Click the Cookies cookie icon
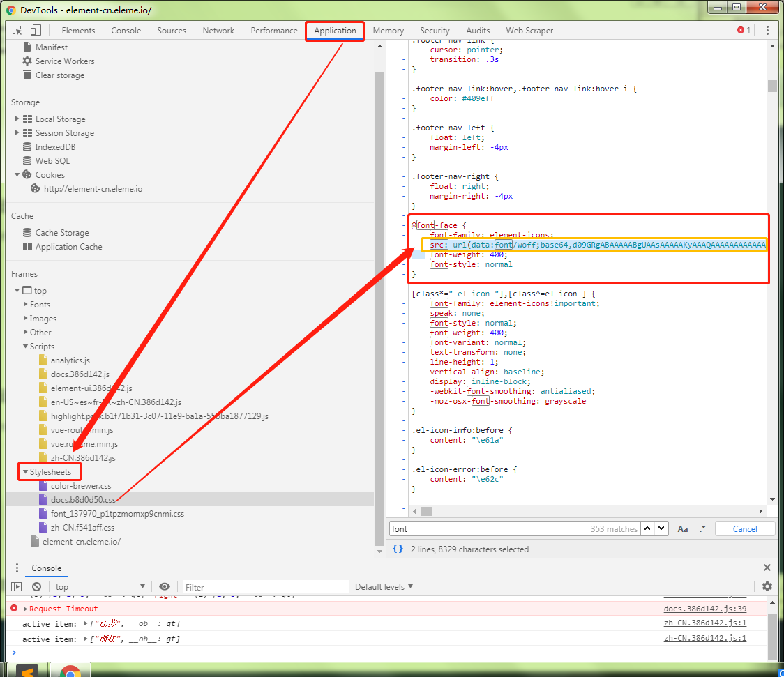 (x=27, y=175)
